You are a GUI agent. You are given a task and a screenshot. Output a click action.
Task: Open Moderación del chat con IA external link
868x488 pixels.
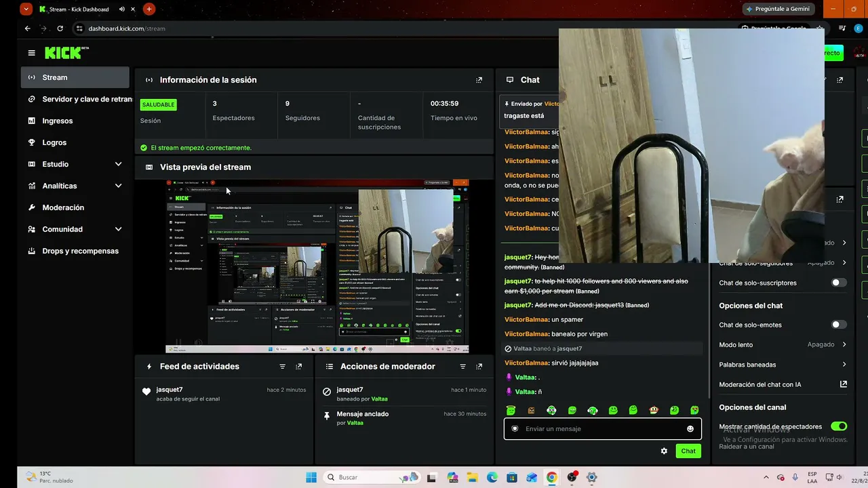[x=843, y=384]
